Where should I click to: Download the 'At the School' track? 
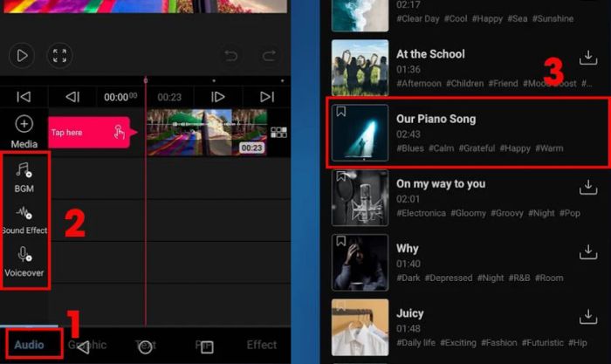click(587, 59)
